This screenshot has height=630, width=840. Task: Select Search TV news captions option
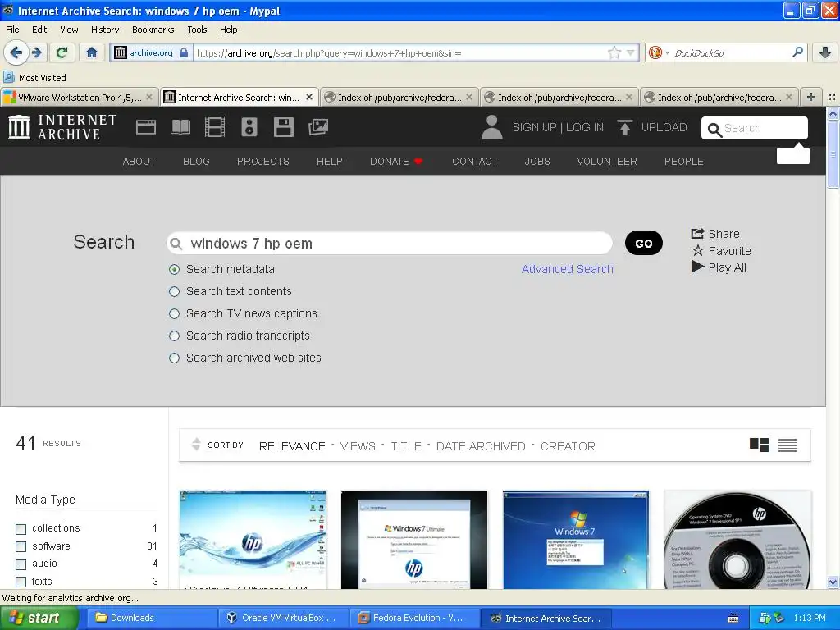click(174, 314)
